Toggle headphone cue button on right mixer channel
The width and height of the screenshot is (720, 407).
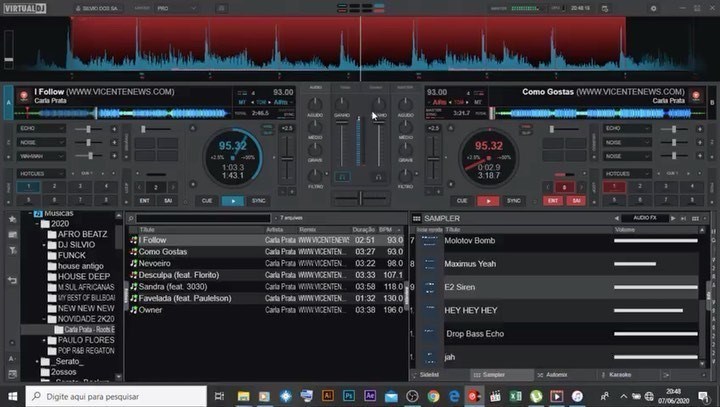(x=379, y=177)
